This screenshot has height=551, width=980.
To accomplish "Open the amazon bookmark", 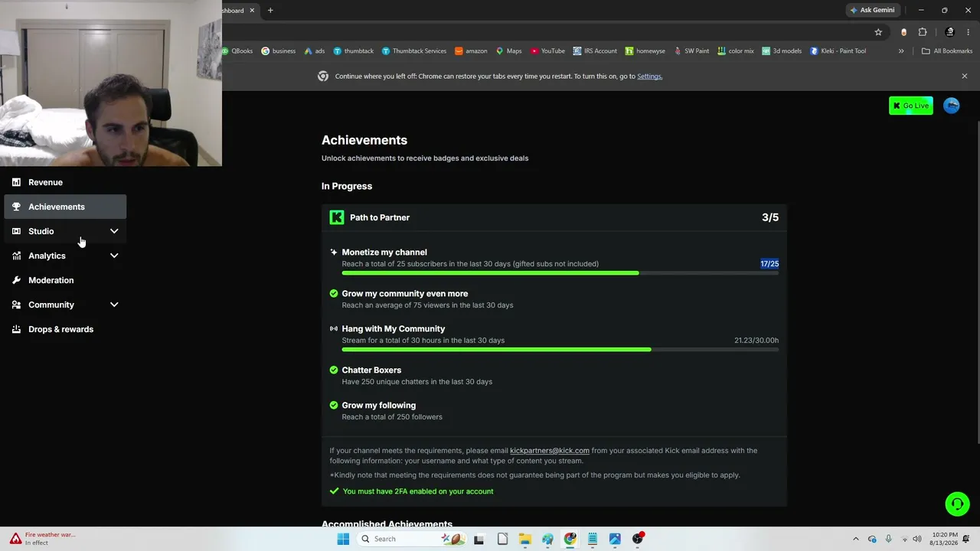I will pyautogui.click(x=471, y=51).
